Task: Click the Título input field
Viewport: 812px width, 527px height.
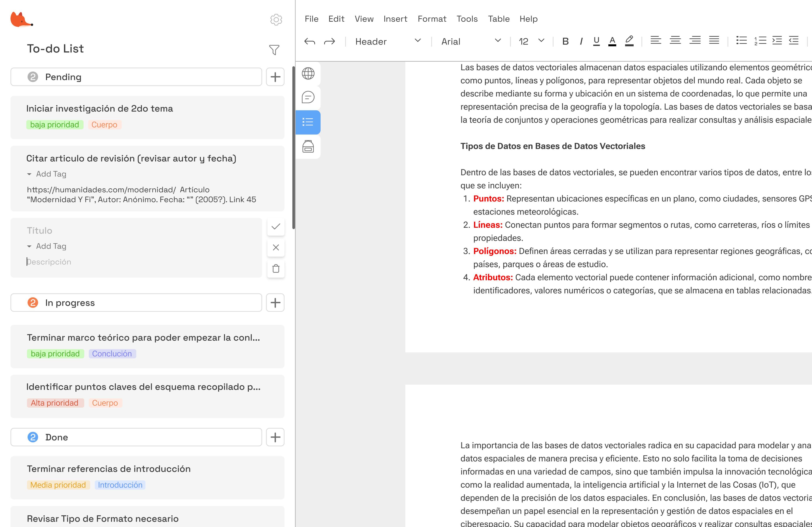Action: pyautogui.click(x=136, y=231)
